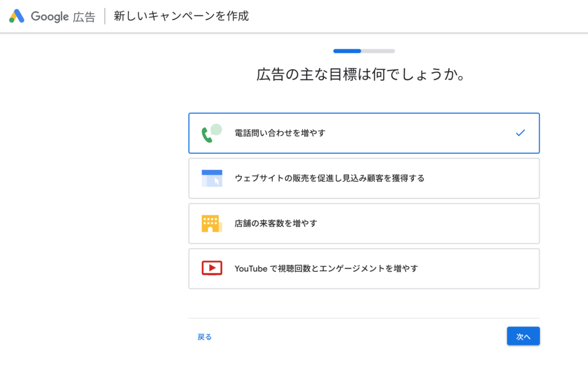Click the gray unfilled progress bar segment
The height and width of the screenshot is (378, 588).
(x=378, y=51)
